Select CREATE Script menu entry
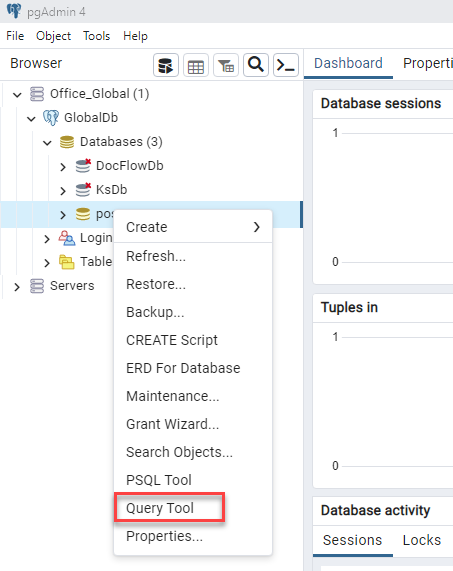The width and height of the screenshot is (453, 571). 193,340
